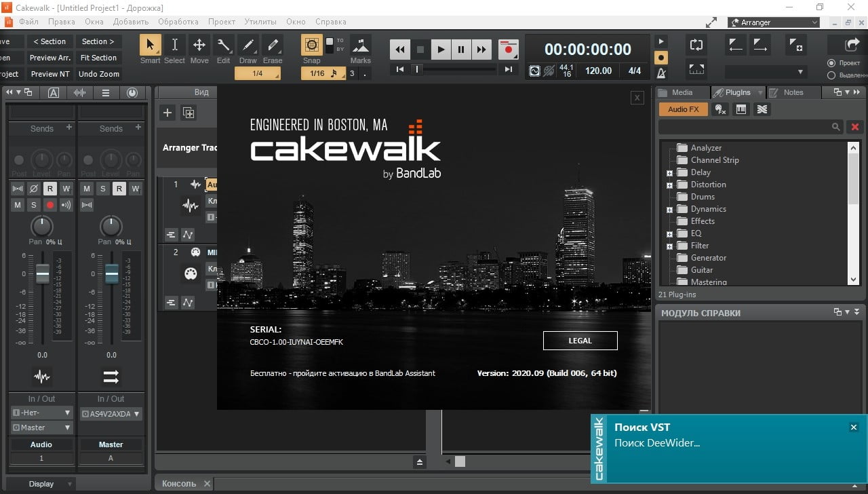The height and width of the screenshot is (494, 868).
Task: Select the Проект export radio button
Action: pyautogui.click(x=831, y=63)
